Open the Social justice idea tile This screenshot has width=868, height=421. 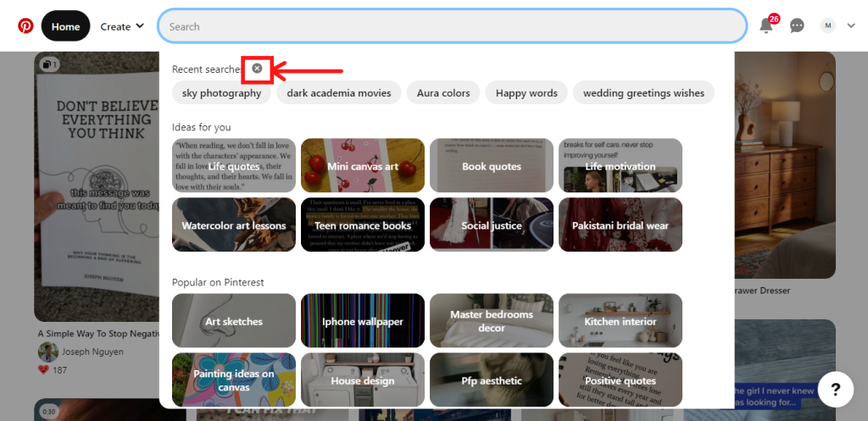pos(492,224)
